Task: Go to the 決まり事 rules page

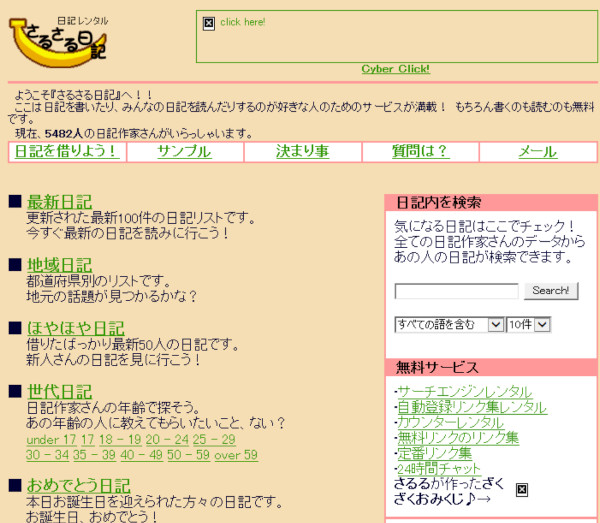Action: pyautogui.click(x=302, y=152)
